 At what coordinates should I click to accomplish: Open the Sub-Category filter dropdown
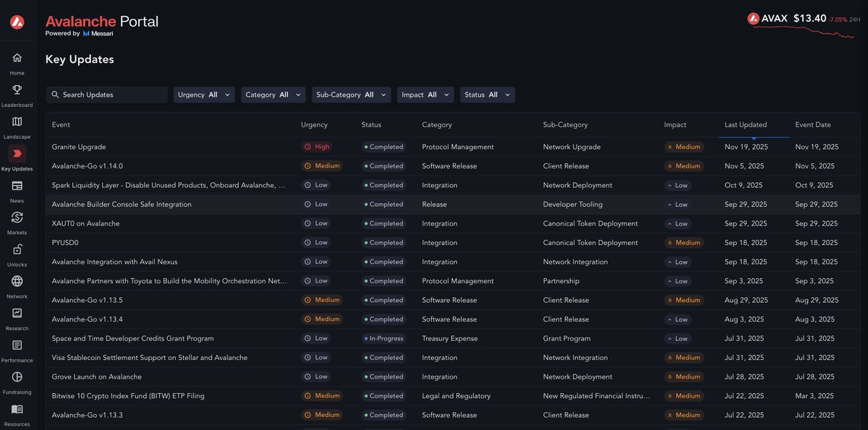352,95
